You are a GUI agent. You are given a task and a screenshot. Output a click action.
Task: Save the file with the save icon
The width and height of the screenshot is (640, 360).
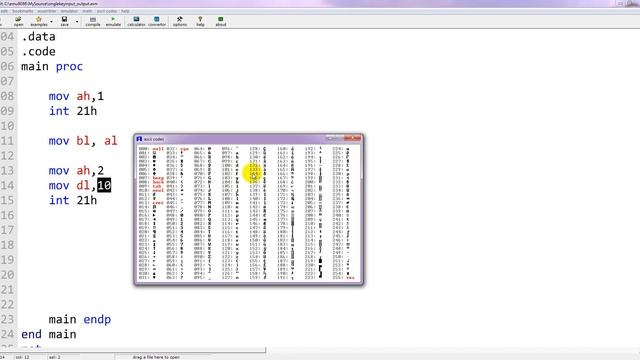[64, 21]
